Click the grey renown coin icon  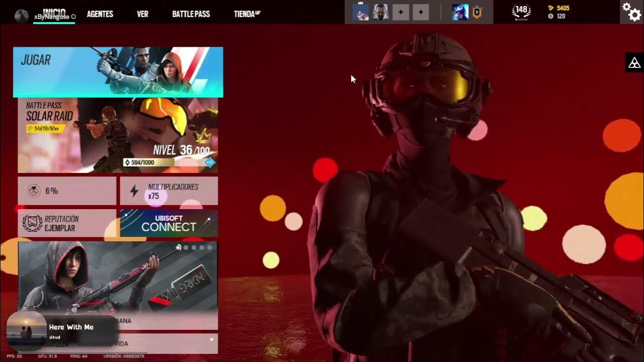click(x=551, y=16)
